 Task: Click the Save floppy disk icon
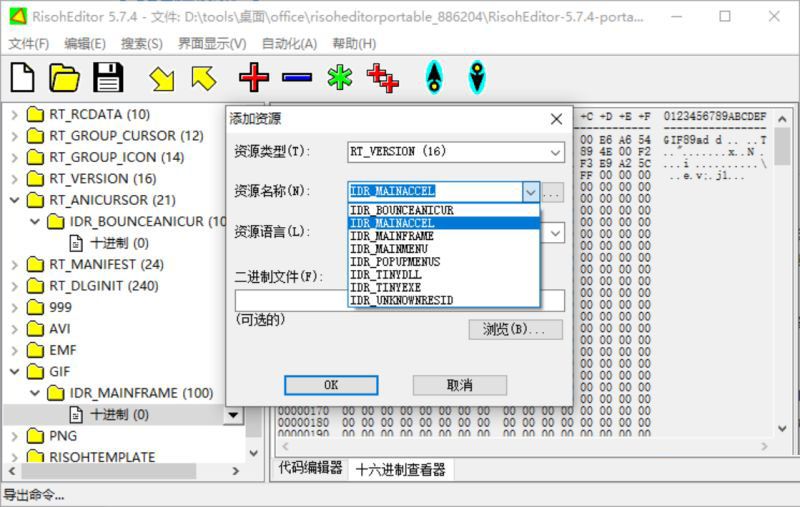(108, 78)
